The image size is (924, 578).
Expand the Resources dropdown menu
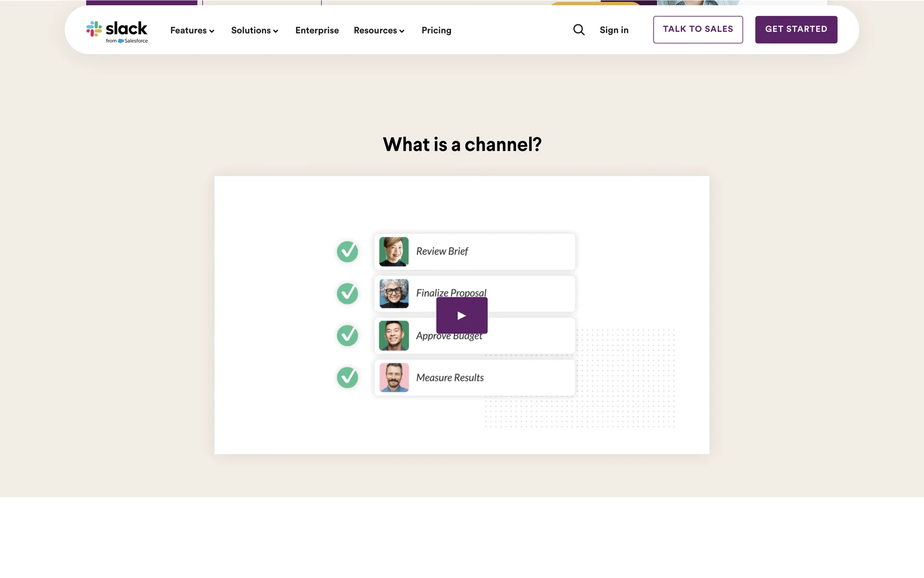(x=379, y=30)
